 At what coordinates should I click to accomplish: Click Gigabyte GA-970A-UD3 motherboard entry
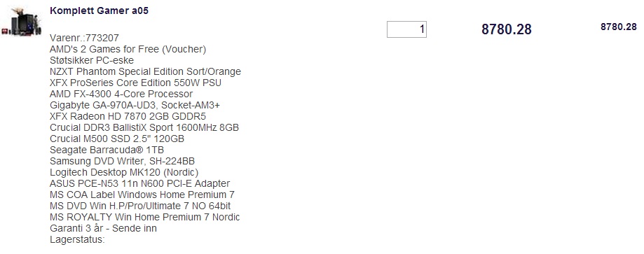pyautogui.click(x=135, y=106)
